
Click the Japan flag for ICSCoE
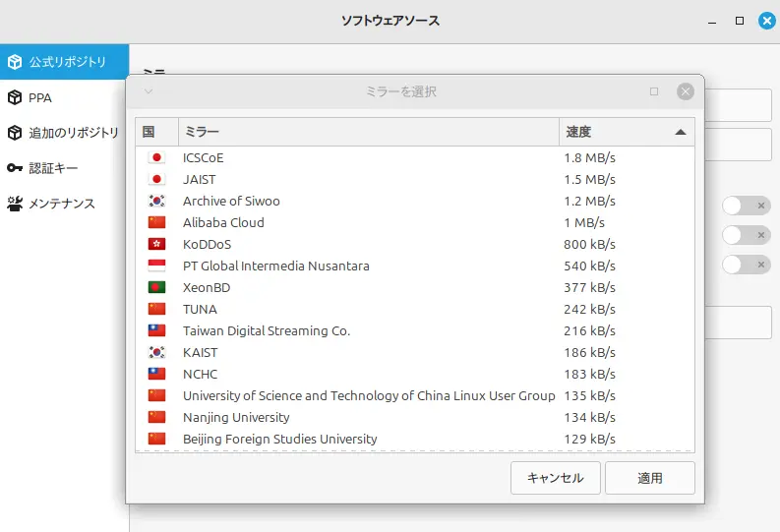[x=156, y=157]
